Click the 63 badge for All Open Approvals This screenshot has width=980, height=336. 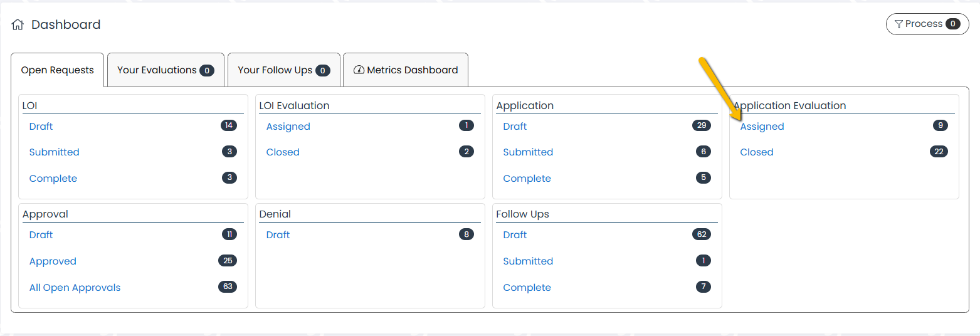coord(228,286)
